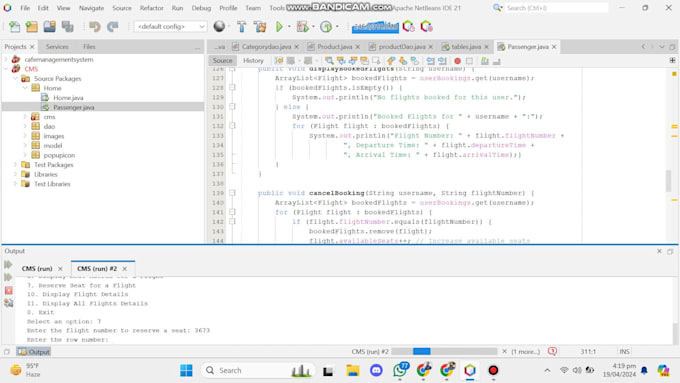Close the tables.java editor tab
The width and height of the screenshot is (680, 383).
point(486,47)
